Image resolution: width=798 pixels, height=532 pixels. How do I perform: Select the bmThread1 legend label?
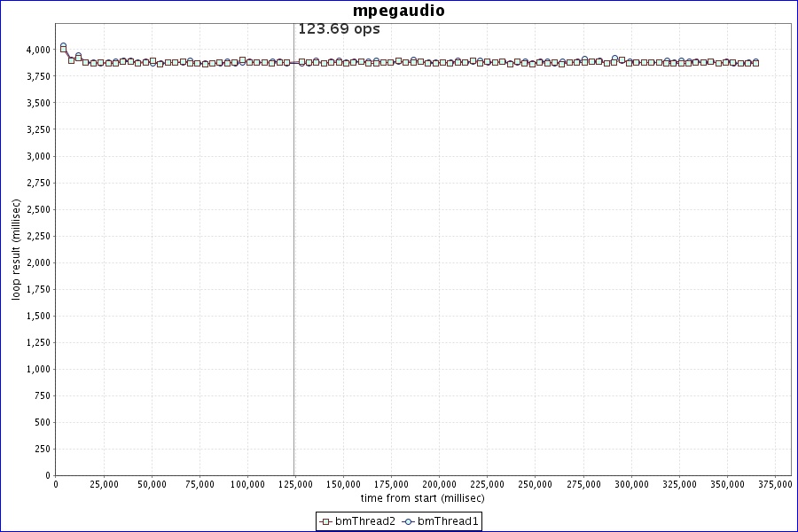click(448, 521)
